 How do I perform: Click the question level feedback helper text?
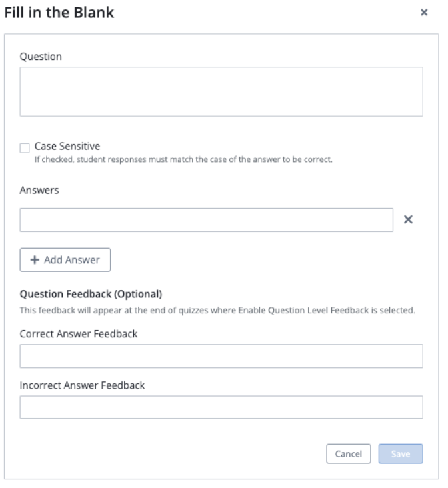(217, 310)
